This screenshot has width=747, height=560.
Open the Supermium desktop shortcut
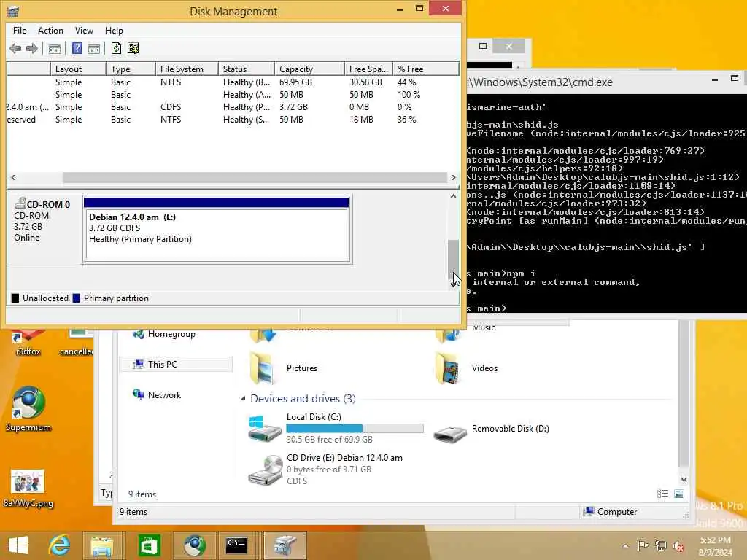[x=28, y=409]
